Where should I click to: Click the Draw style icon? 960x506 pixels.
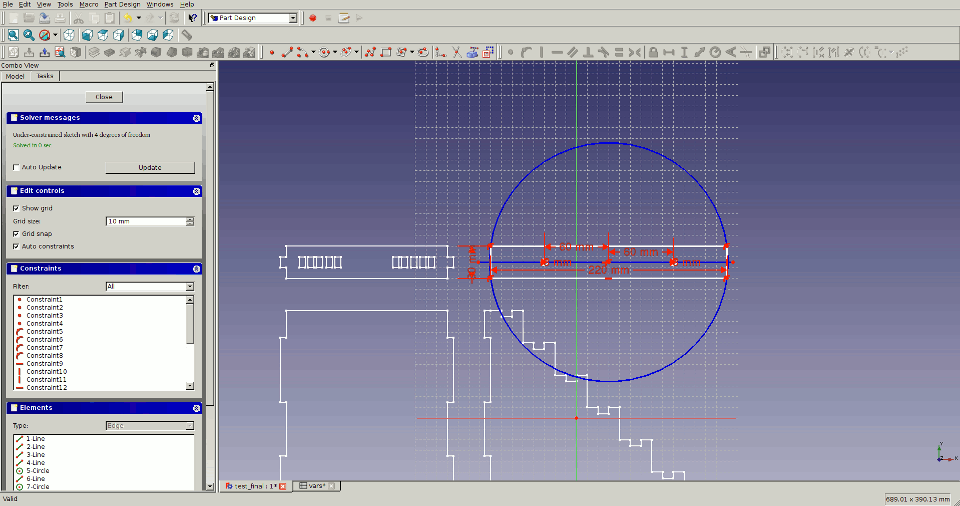tap(44, 36)
